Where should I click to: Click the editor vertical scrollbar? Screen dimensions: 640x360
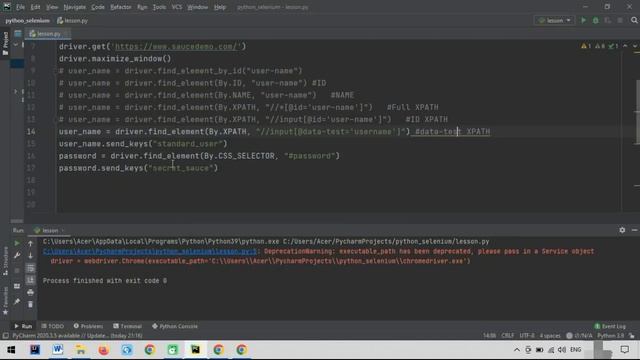pos(637,112)
